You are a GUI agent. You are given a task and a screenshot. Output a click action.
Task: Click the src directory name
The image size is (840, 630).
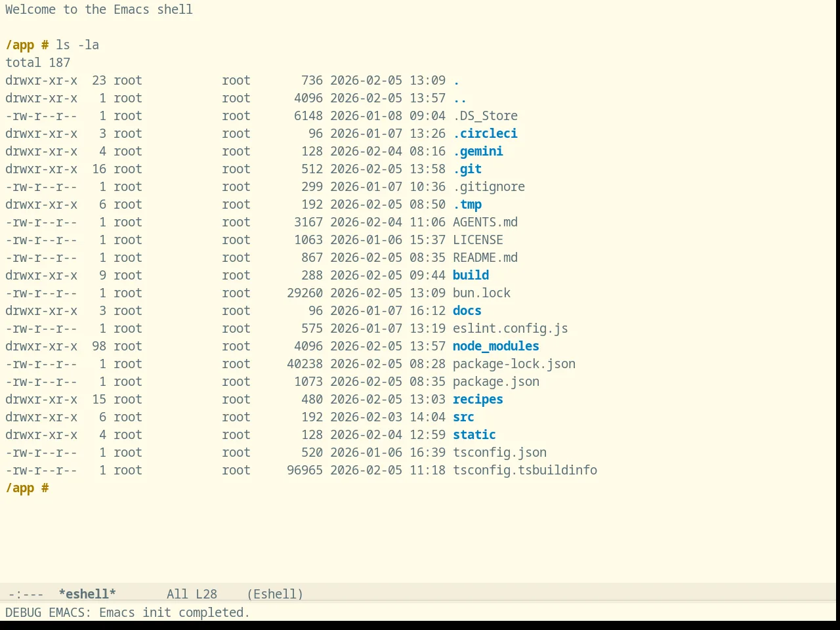(463, 417)
